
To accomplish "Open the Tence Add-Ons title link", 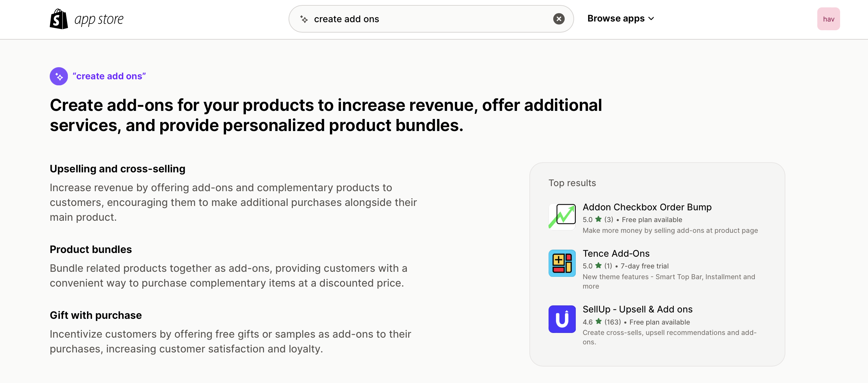I will click(x=616, y=254).
